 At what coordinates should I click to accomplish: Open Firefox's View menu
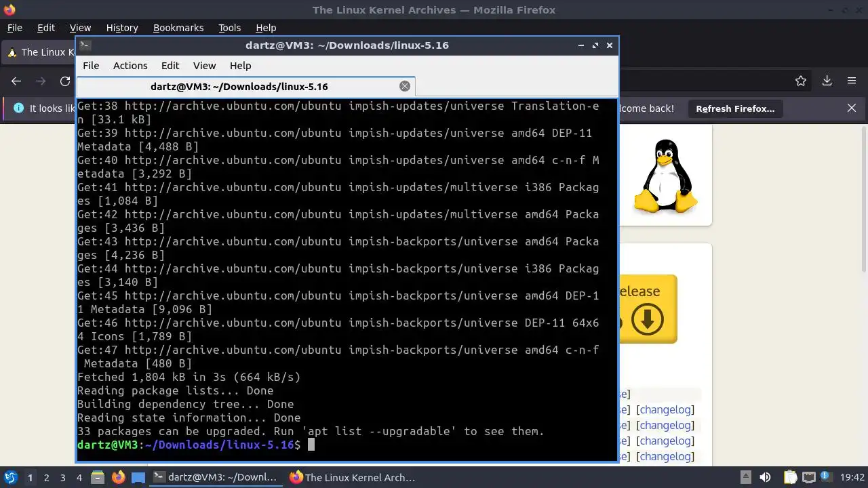tap(80, 28)
